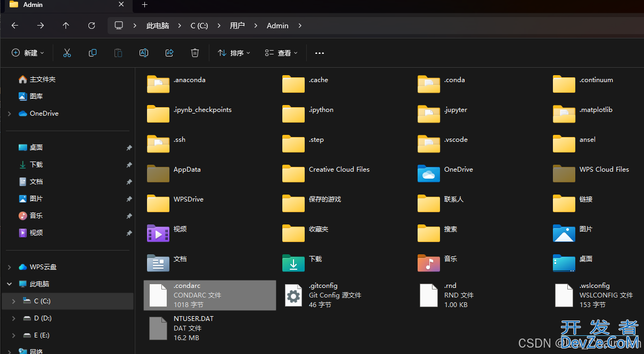Screen dimensions: 644x354
Task: Expand the WPS云盘 tree node
Action: click(9, 267)
